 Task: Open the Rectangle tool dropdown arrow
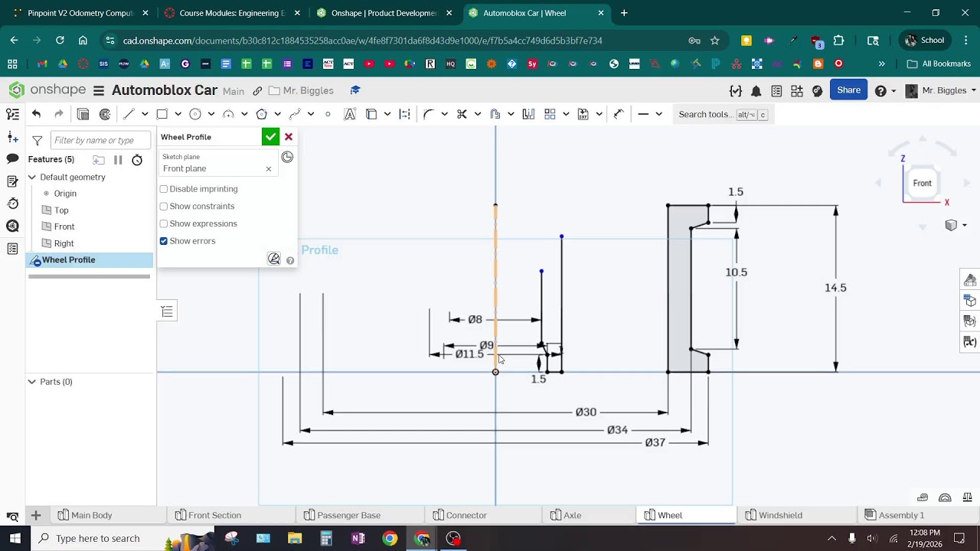[x=178, y=114]
